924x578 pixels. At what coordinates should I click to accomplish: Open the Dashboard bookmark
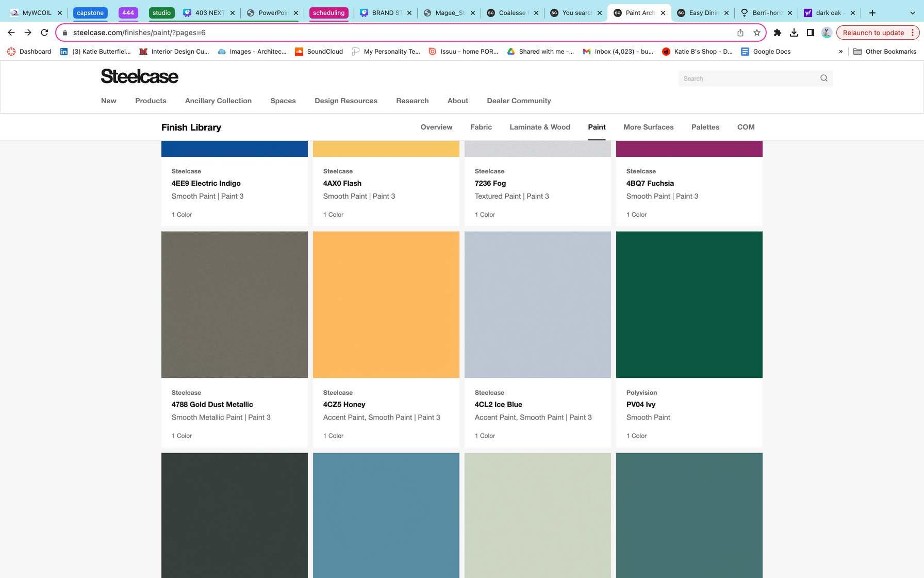click(x=29, y=52)
